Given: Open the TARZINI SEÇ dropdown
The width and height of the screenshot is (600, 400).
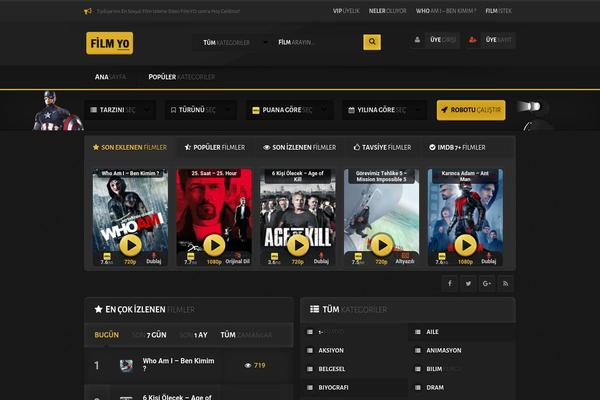Looking at the screenshot, I should (x=120, y=110).
